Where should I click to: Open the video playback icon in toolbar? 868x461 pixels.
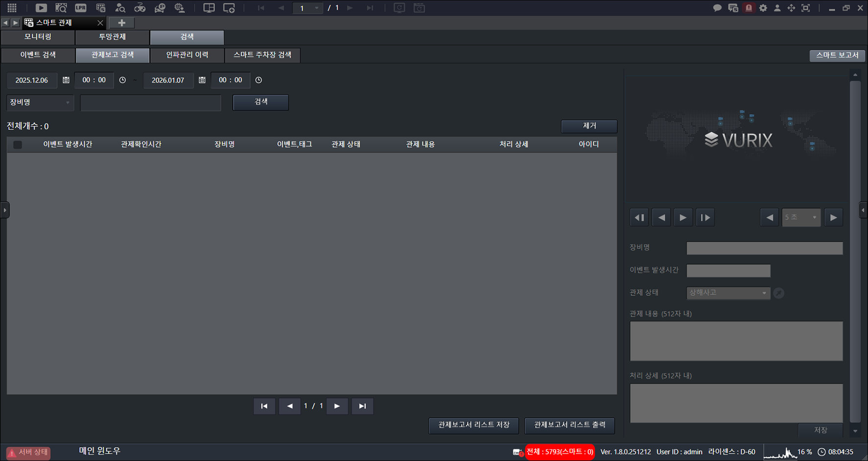[x=41, y=8]
